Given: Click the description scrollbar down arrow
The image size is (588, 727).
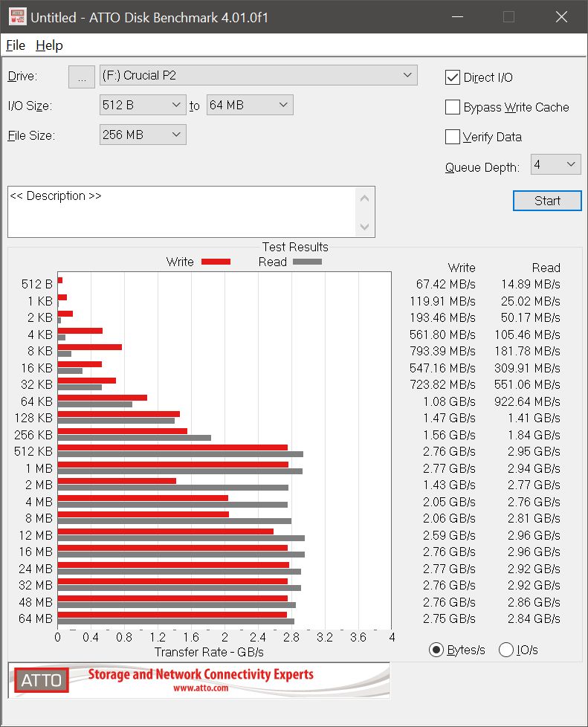Looking at the screenshot, I should click(x=364, y=227).
